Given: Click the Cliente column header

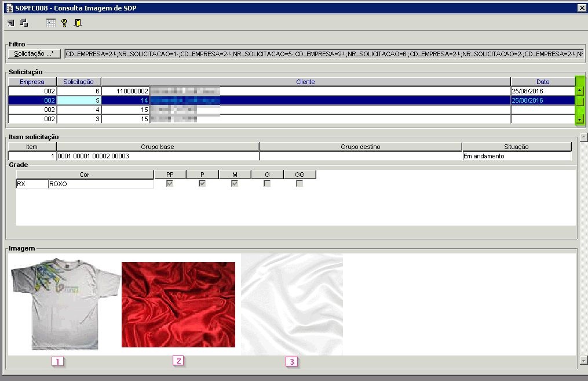Looking at the screenshot, I should tap(306, 81).
